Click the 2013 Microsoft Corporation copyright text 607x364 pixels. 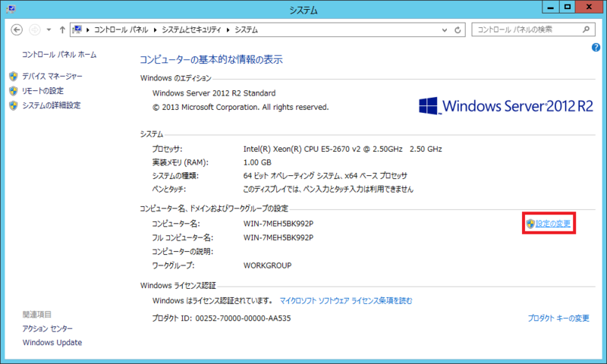241,107
